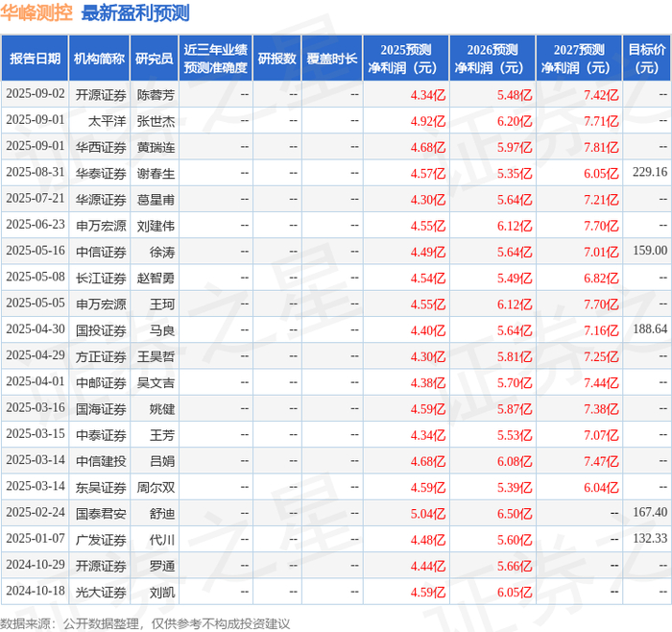Click institution 开源证券 in 2025-09-02 row

tap(101, 95)
